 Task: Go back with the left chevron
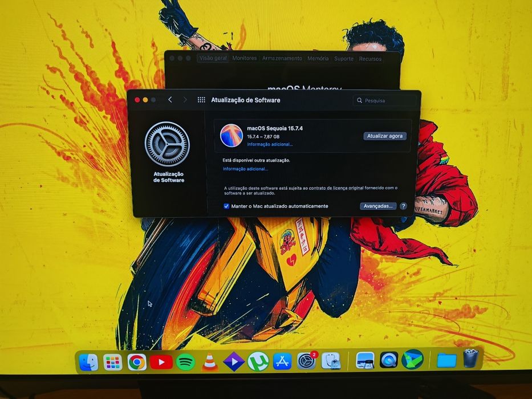(170, 100)
